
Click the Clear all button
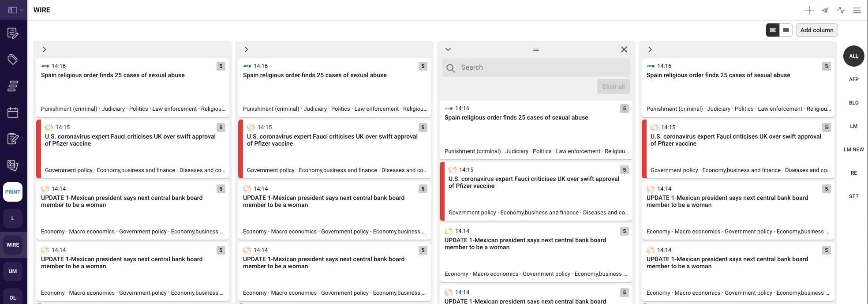tap(613, 86)
